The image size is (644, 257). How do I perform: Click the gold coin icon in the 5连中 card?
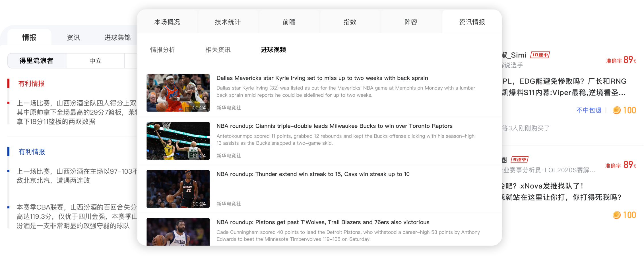tap(617, 215)
